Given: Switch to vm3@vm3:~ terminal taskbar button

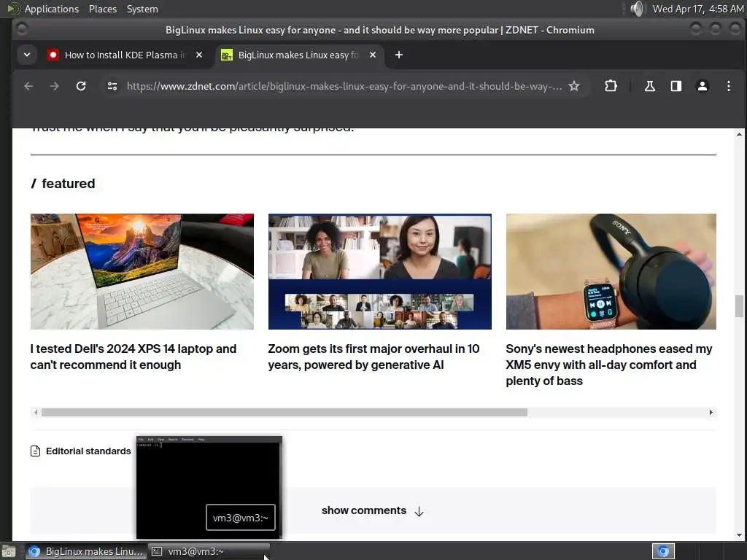Looking at the screenshot, I should click(x=209, y=551).
